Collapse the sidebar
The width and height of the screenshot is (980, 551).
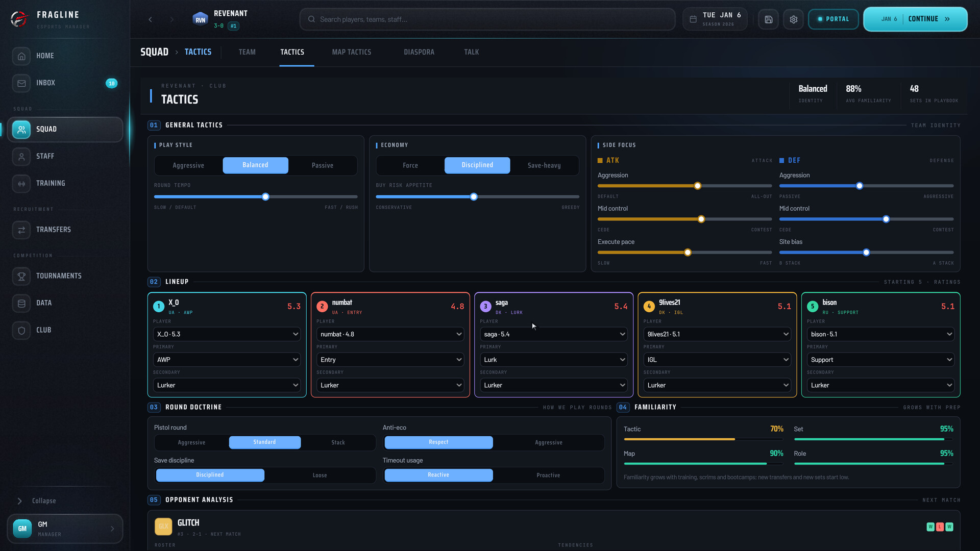[37, 501]
